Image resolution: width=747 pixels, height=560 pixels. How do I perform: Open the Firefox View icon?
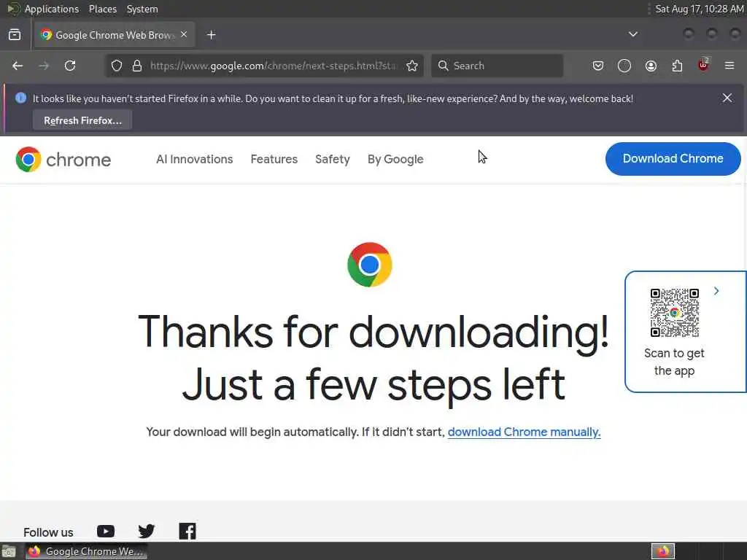click(15, 35)
